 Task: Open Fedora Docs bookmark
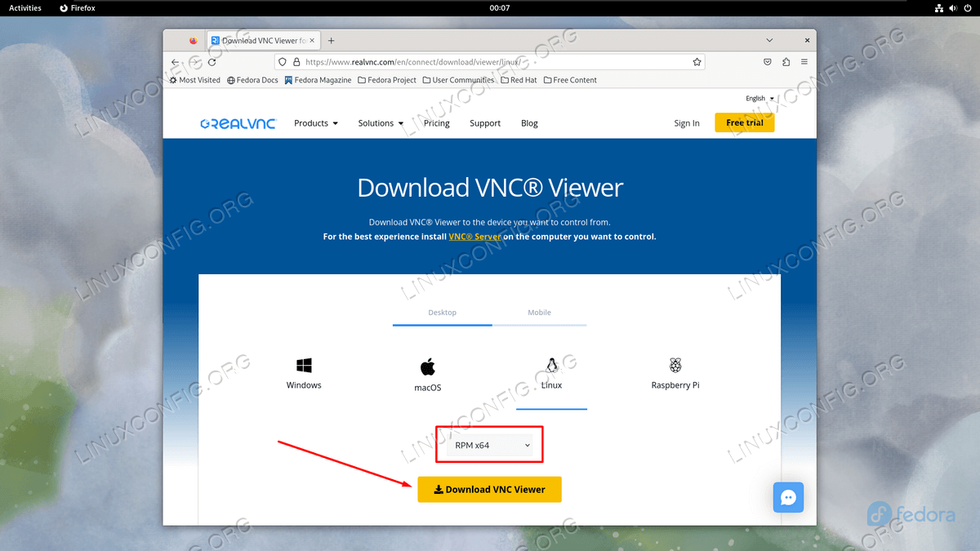[x=252, y=80]
